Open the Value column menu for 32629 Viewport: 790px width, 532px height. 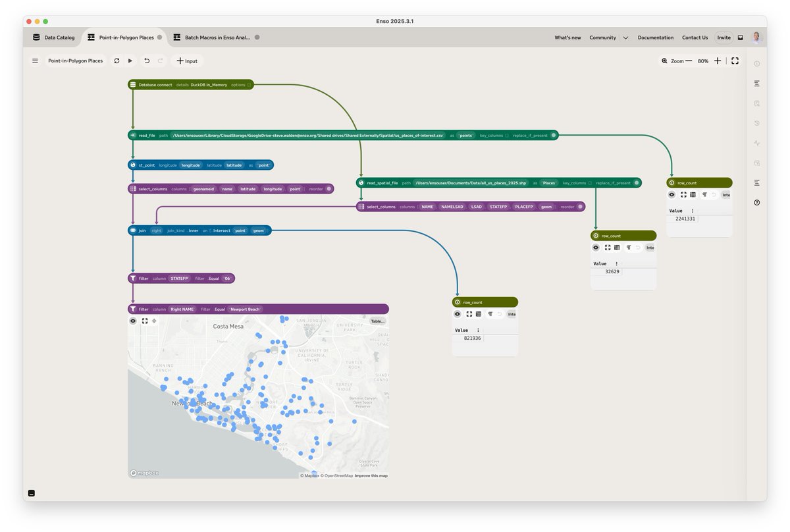point(617,263)
